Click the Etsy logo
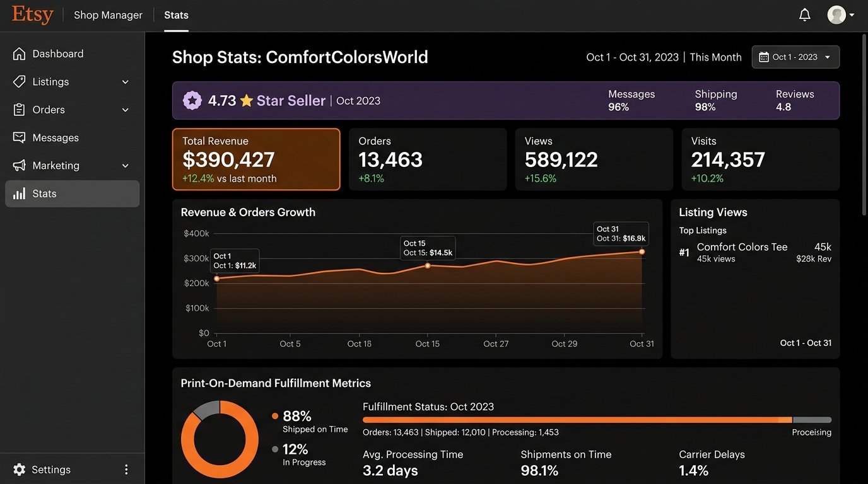Screen dimensions: 868x484 [32, 14]
